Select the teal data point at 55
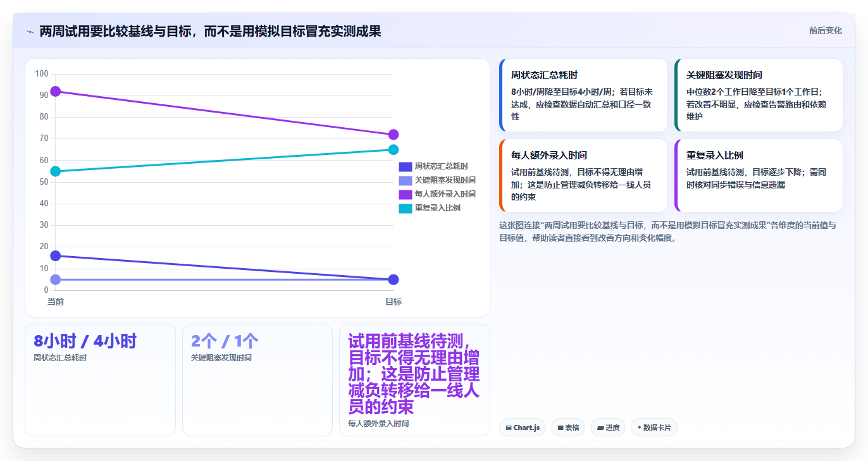Screen dimensions: 868x461 coord(56,171)
